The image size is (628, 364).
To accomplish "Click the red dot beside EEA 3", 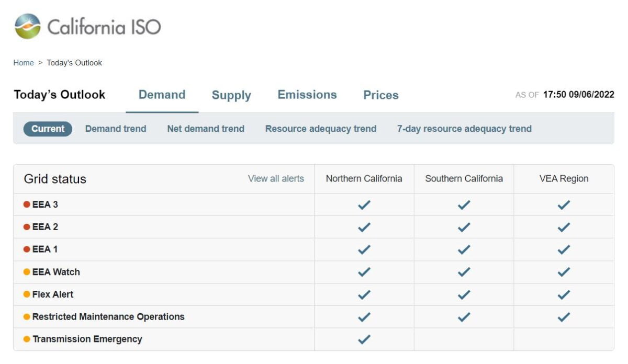I will pyautogui.click(x=27, y=204).
